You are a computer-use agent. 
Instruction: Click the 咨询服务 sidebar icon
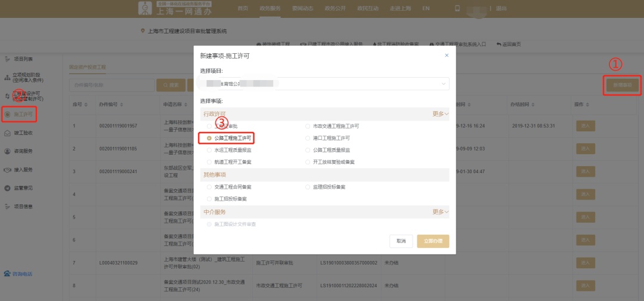[8, 151]
